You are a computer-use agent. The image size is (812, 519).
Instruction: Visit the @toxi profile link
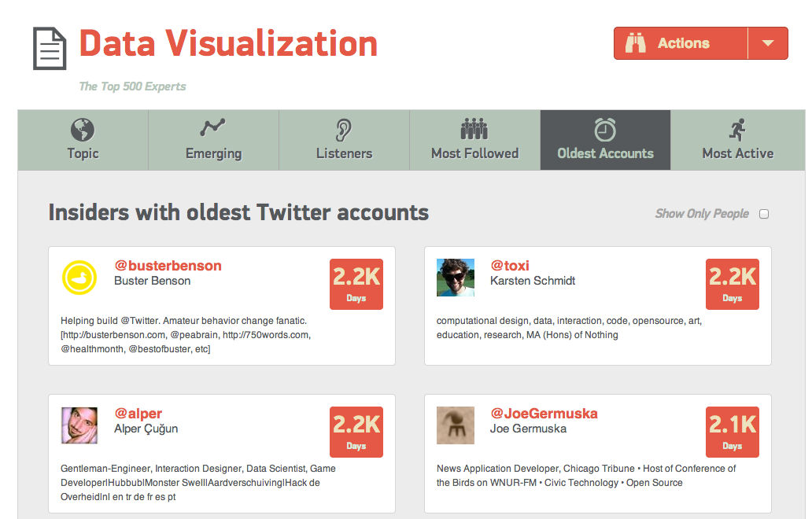[x=510, y=266]
